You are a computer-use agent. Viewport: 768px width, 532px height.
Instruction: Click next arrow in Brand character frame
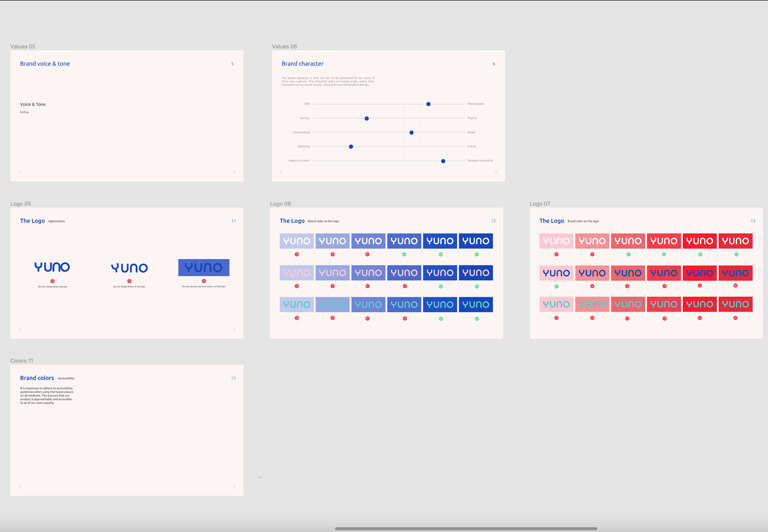(x=496, y=172)
